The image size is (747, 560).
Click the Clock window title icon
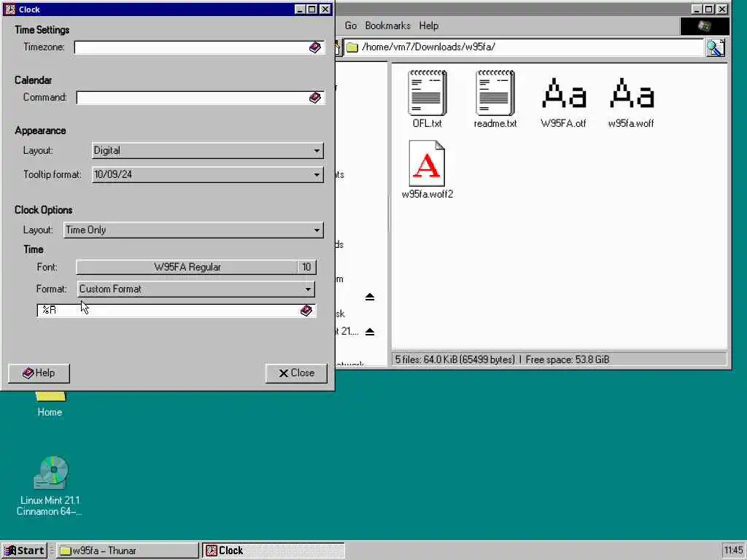10,9
